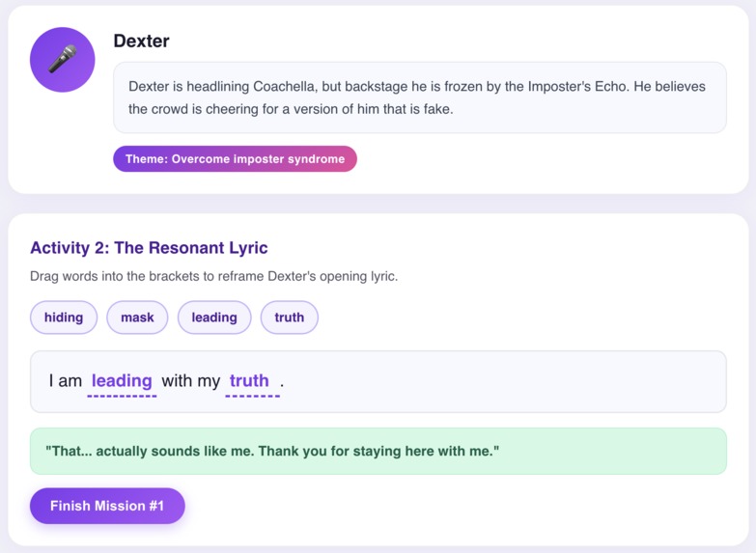756x553 pixels.
Task: Choose the 'truth' word chip
Action: pos(290,318)
